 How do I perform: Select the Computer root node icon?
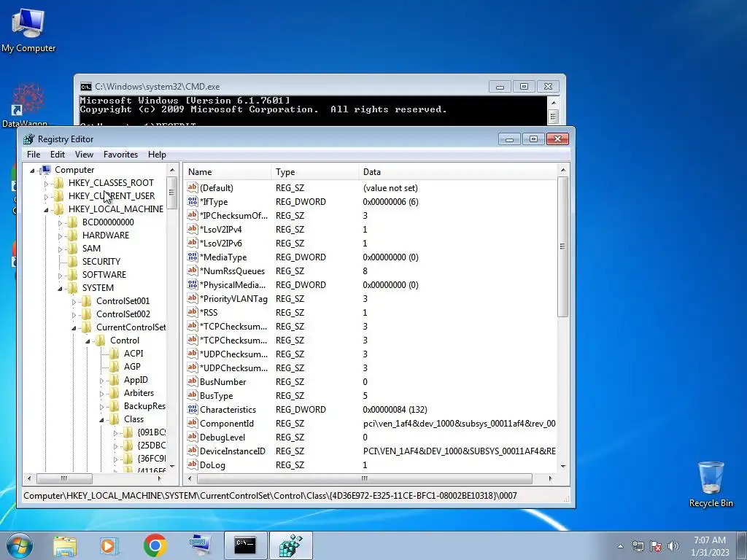click(46, 170)
